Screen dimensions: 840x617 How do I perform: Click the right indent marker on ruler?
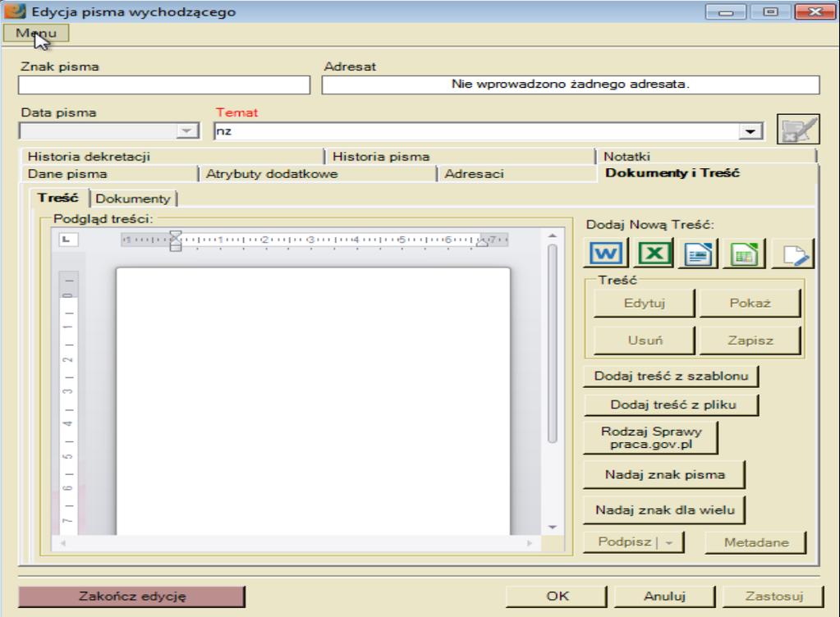point(482,242)
